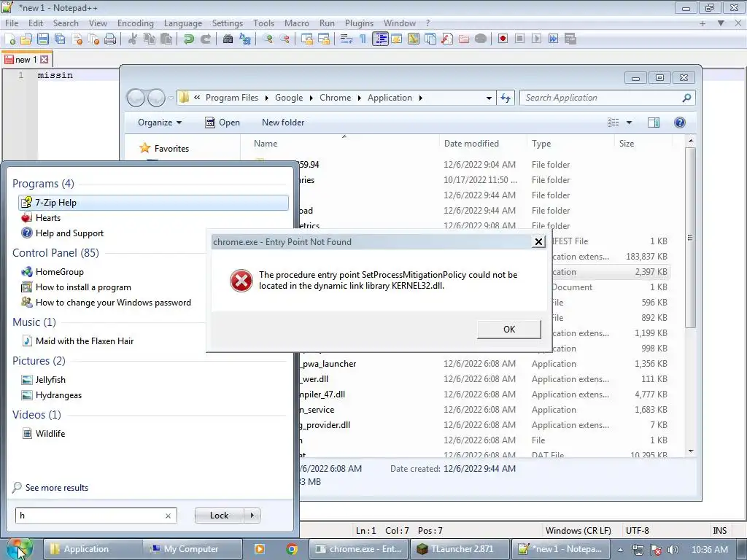Viewport: 747px width, 560px height.
Task: Toggle word wrap toolbar icon
Action: click(x=347, y=39)
